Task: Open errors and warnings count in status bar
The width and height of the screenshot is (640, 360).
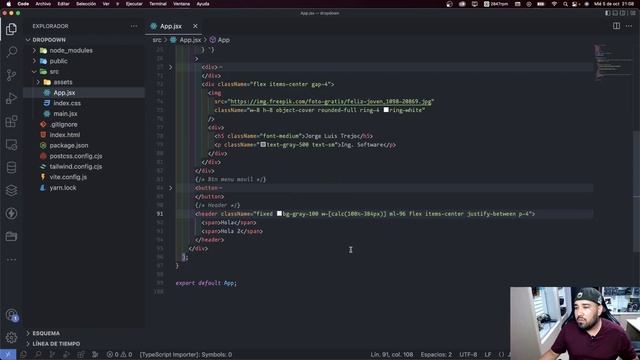Action: click(120, 354)
